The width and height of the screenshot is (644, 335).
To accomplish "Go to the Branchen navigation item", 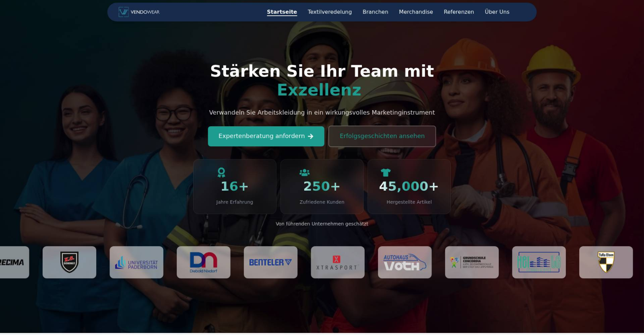I will tap(375, 12).
